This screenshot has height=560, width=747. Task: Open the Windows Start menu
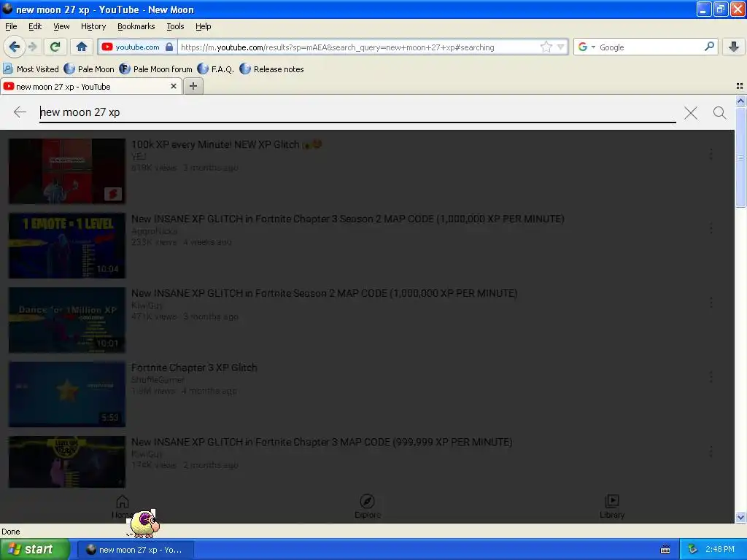click(34, 549)
